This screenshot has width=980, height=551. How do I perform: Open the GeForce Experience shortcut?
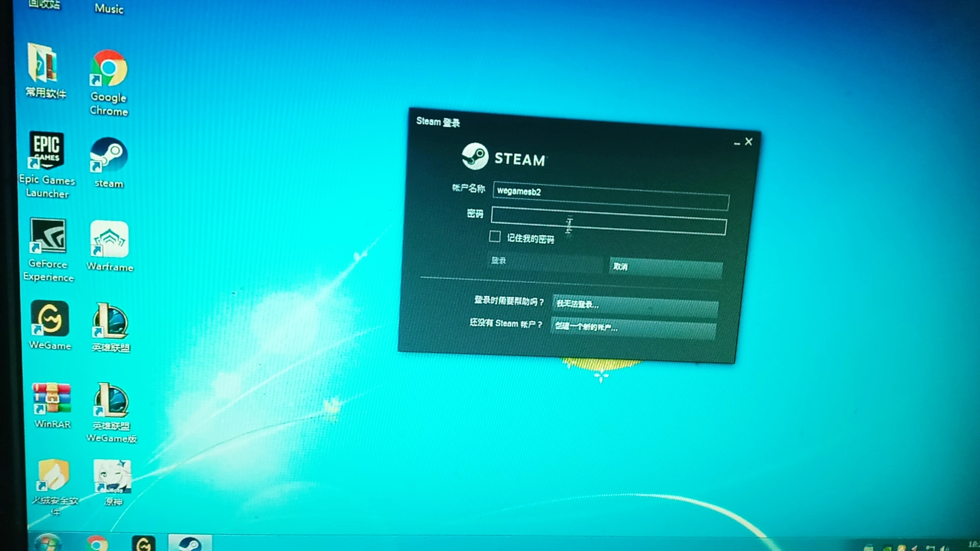(x=48, y=250)
